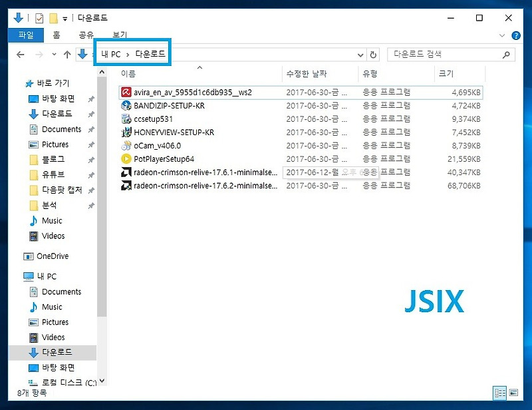
Task: Open Videos under 내 PC
Action: coord(47,337)
